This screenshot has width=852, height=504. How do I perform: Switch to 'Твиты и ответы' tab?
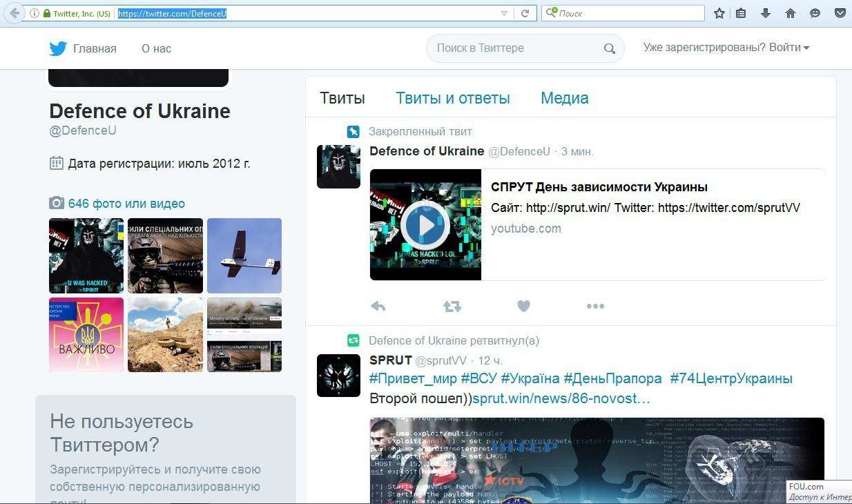[x=452, y=98]
